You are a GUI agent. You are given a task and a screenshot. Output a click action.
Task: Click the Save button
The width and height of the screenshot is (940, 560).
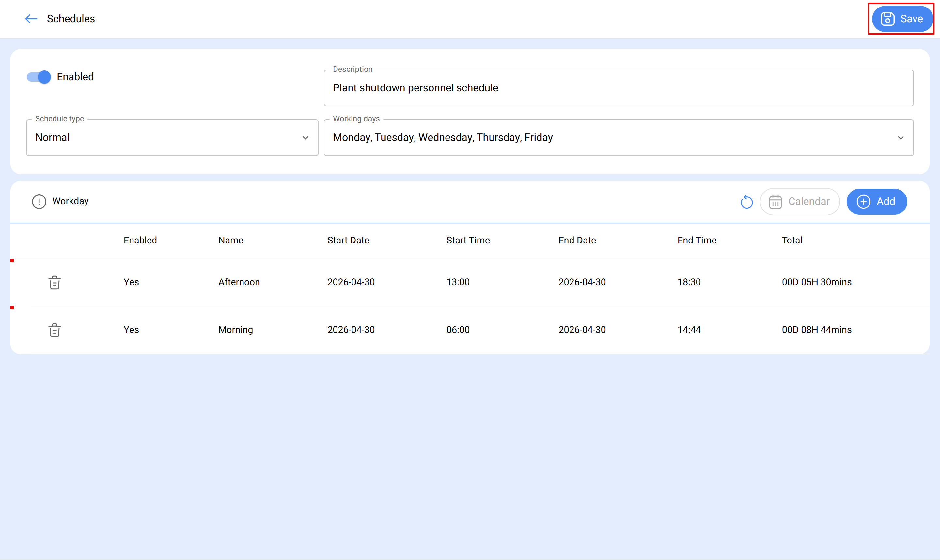coord(901,19)
